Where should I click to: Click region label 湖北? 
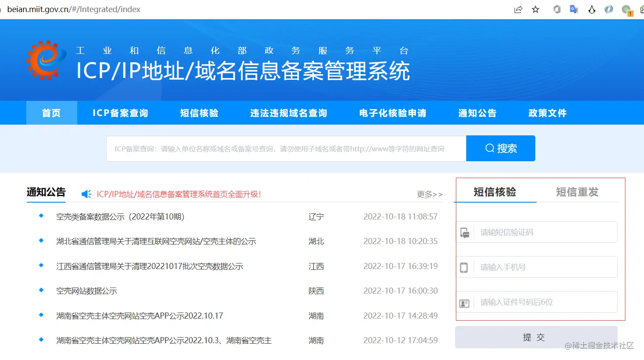coord(316,241)
